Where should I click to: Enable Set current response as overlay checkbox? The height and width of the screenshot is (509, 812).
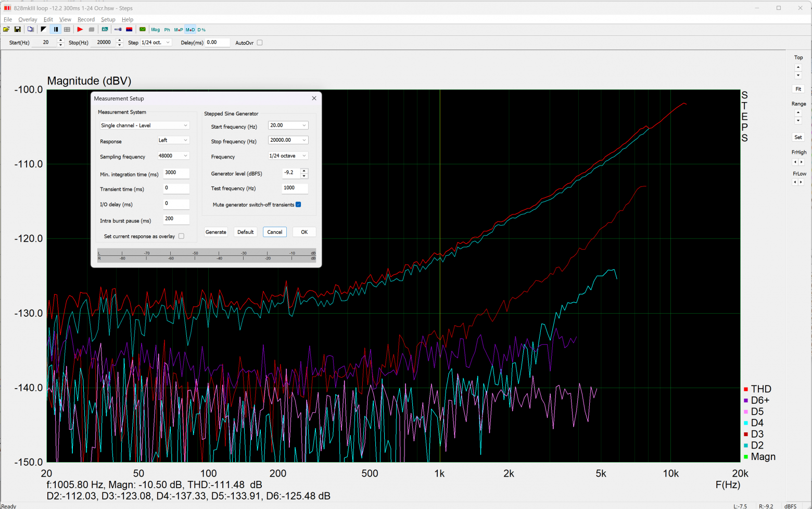181,236
